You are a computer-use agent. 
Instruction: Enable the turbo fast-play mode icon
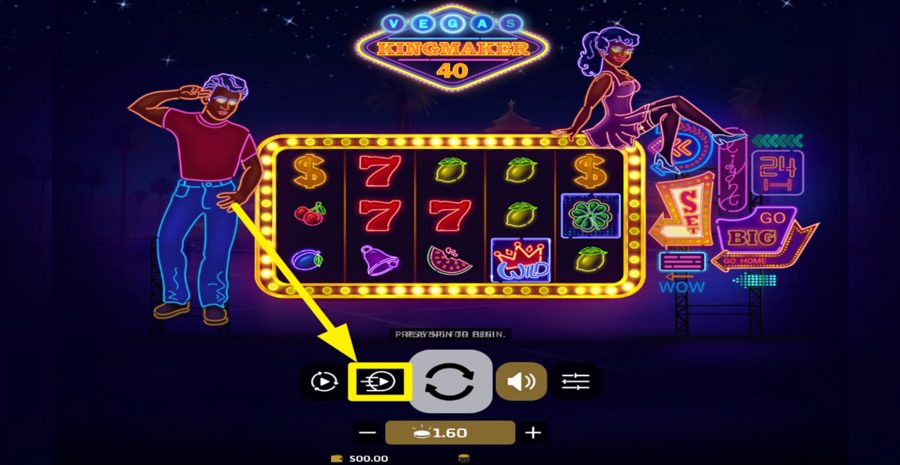tap(380, 381)
